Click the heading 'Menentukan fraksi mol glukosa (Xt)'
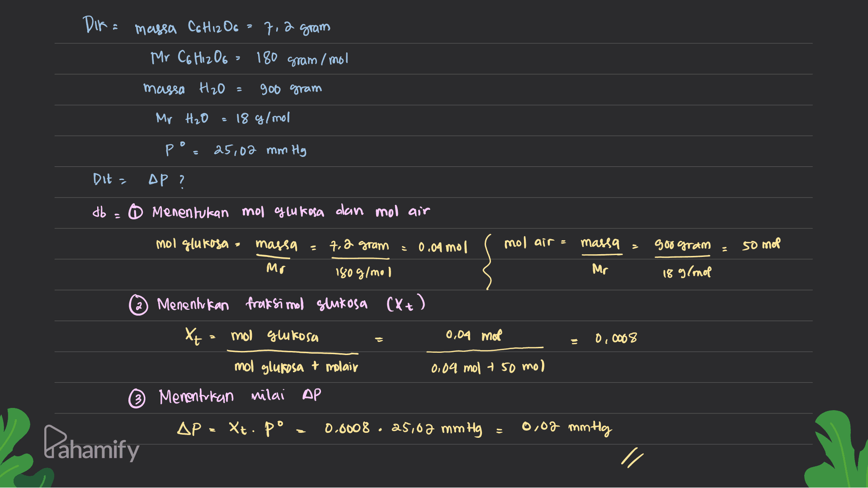The height and width of the screenshot is (488, 868). point(291,303)
